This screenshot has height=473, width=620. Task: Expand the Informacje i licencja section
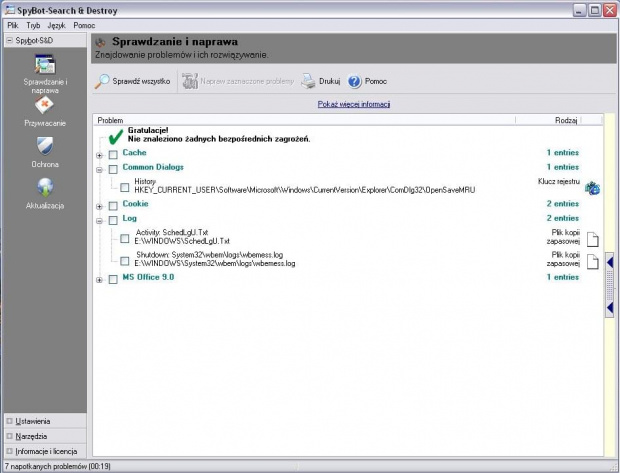(x=9, y=451)
